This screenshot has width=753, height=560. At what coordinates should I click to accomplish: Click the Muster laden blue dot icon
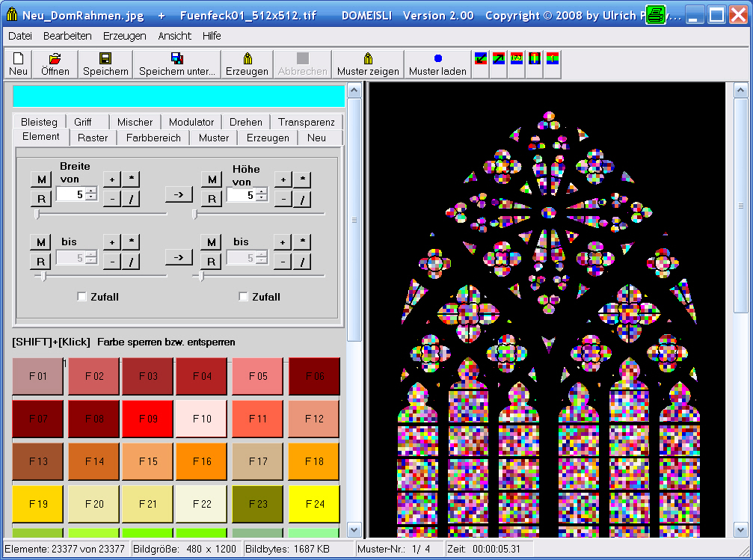[437, 58]
